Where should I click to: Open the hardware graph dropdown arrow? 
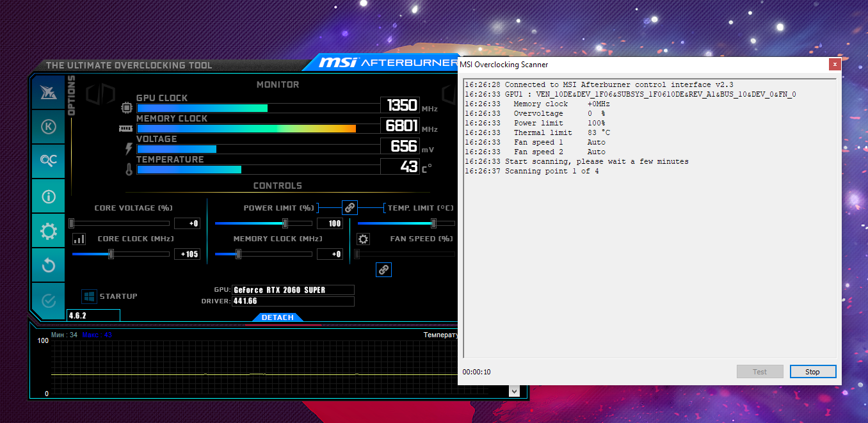coord(514,391)
